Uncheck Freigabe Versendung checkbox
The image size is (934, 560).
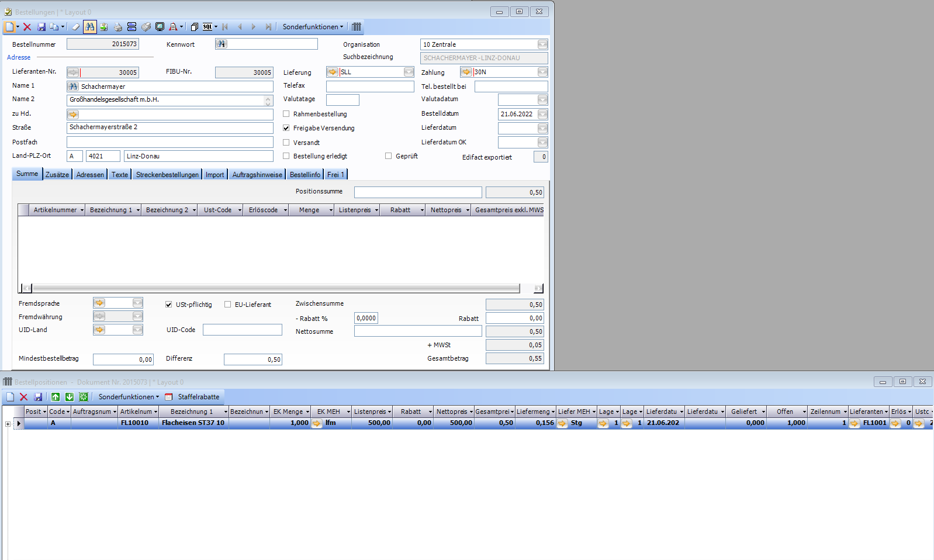(x=286, y=128)
